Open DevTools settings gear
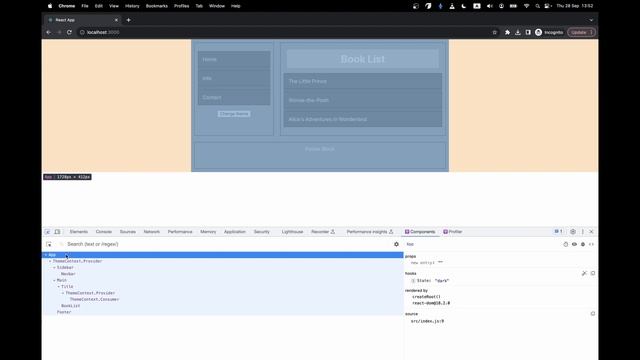Viewport: 640px width, 360px height. (573, 231)
